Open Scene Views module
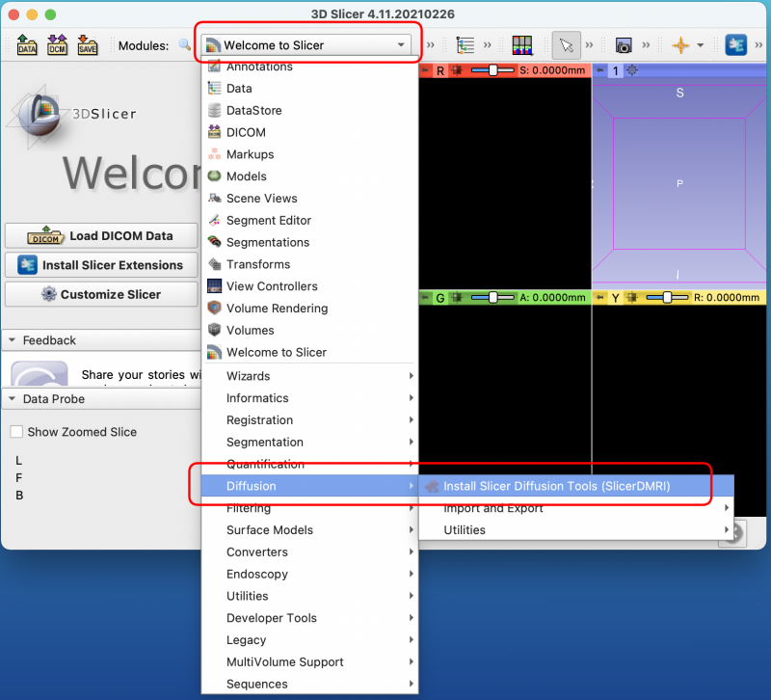Screen dimensions: 771x700 pyautogui.click(x=309, y=199)
